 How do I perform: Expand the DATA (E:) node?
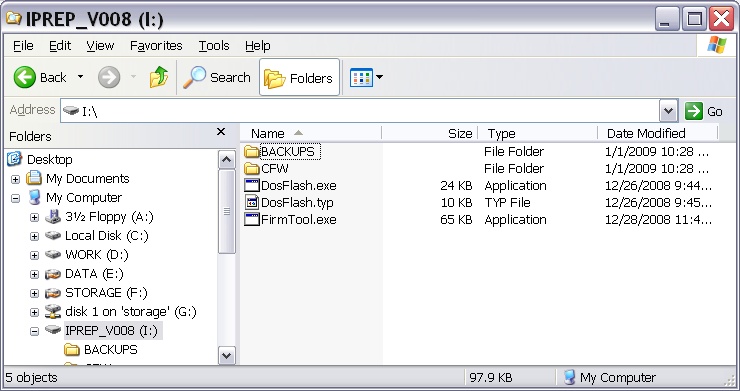pyautogui.click(x=34, y=274)
